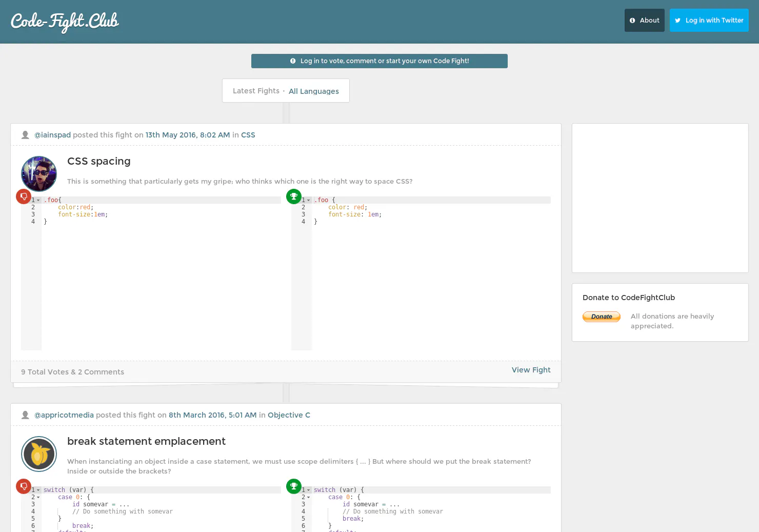Open the 8th March 2016 timestamp link
The image size is (759, 532).
[x=213, y=415]
